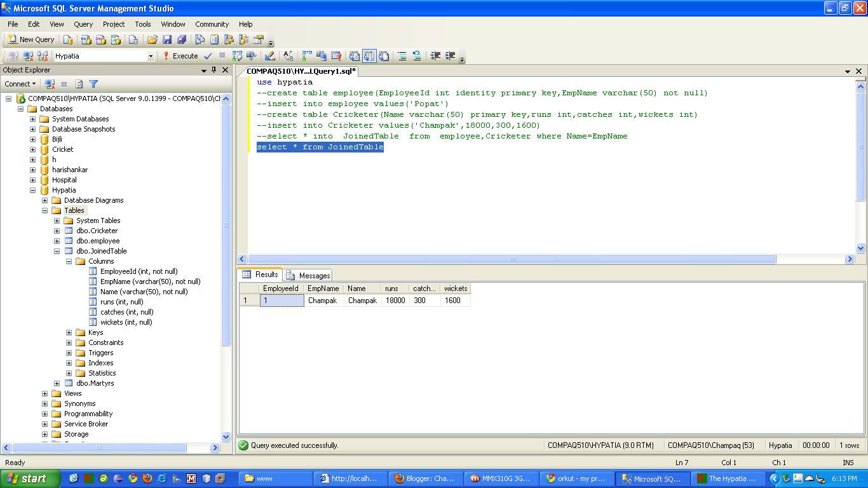Image resolution: width=868 pixels, height=488 pixels.
Task: Open the Query menu
Action: pyautogui.click(x=83, y=24)
